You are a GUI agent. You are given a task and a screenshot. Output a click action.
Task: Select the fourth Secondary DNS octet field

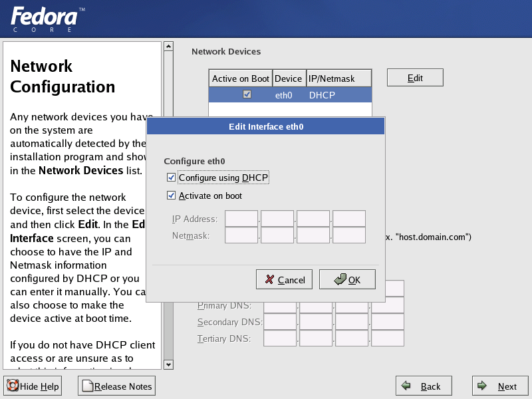click(388, 321)
